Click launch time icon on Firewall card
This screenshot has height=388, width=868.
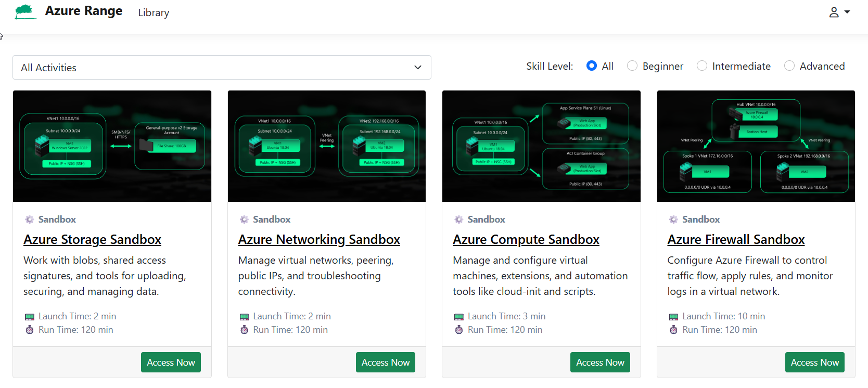click(x=673, y=317)
